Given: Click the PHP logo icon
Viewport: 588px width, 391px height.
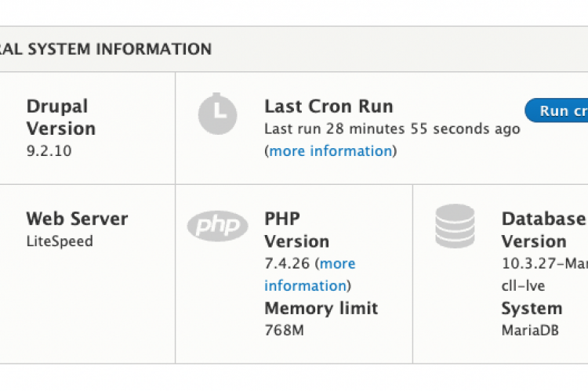Looking at the screenshot, I should 217,226.
